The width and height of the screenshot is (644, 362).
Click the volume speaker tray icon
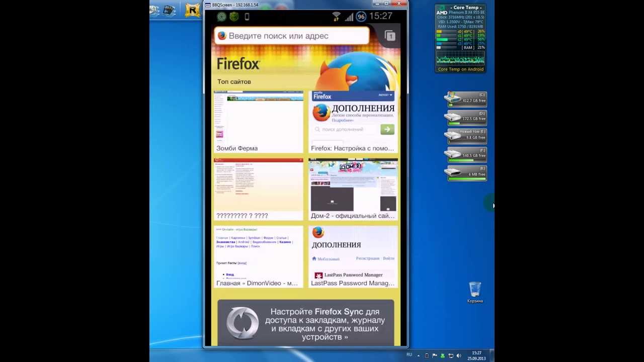[x=458, y=355]
